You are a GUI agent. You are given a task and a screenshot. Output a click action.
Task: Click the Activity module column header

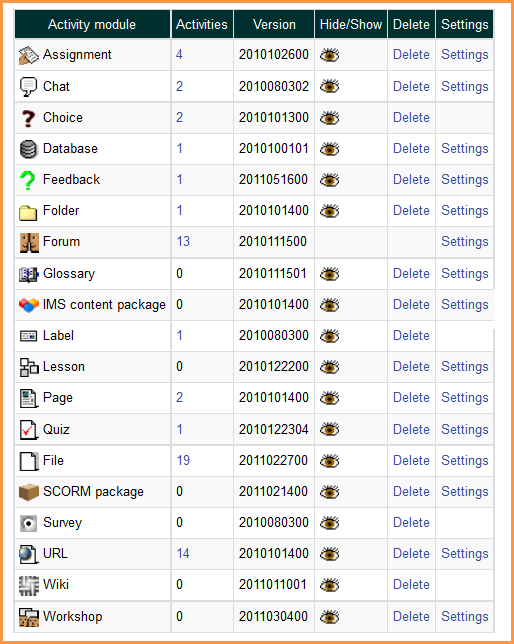pyautogui.click(x=92, y=24)
